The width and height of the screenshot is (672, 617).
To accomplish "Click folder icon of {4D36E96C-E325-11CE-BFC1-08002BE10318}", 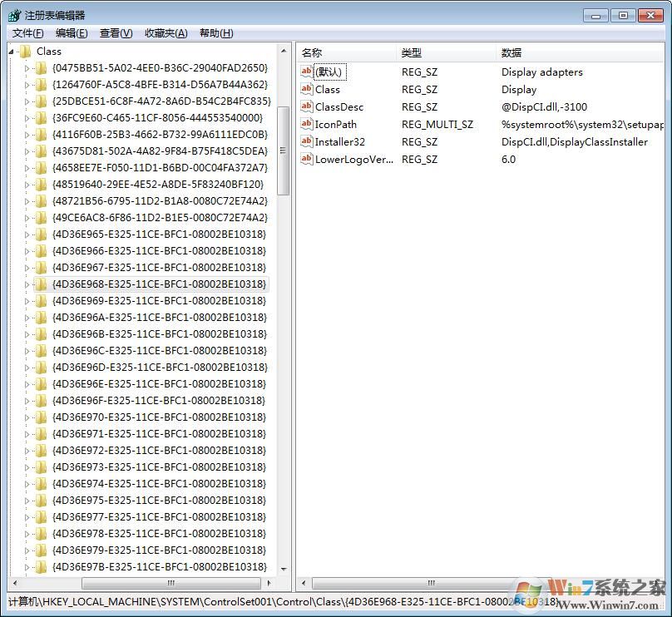I will click(41, 351).
